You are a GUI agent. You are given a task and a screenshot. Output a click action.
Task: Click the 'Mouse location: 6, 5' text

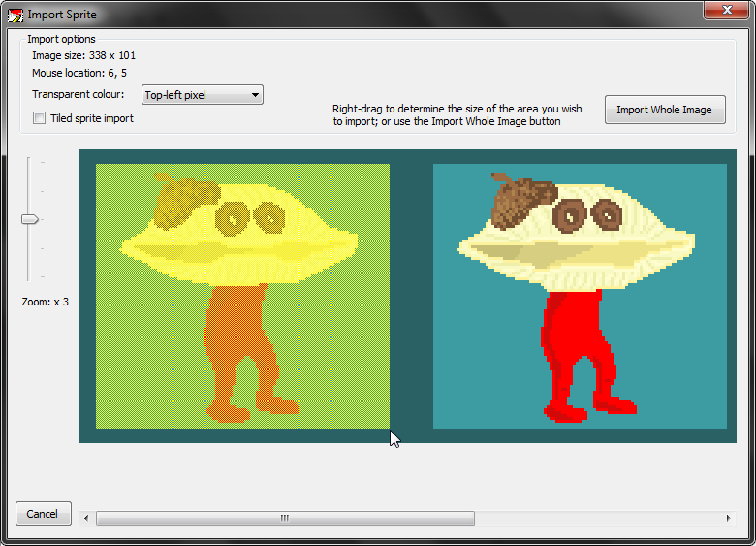coord(79,73)
